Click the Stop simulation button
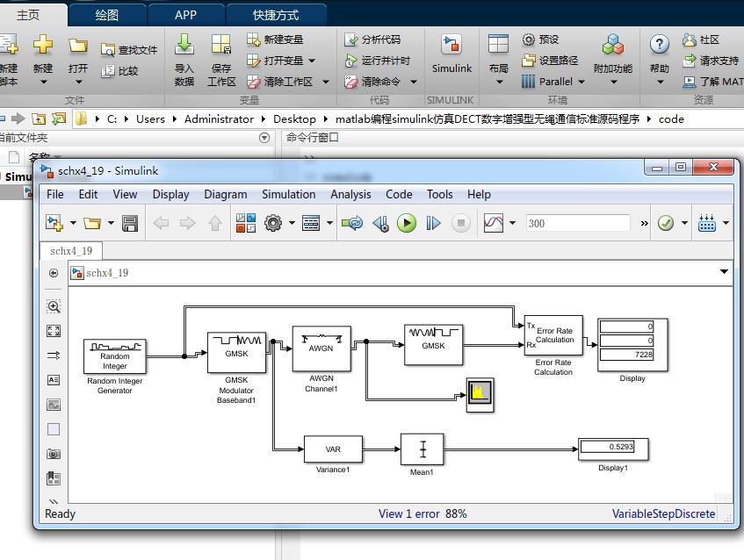Image resolution: width=744 pixels, height=560 pixels. point(460,223)
